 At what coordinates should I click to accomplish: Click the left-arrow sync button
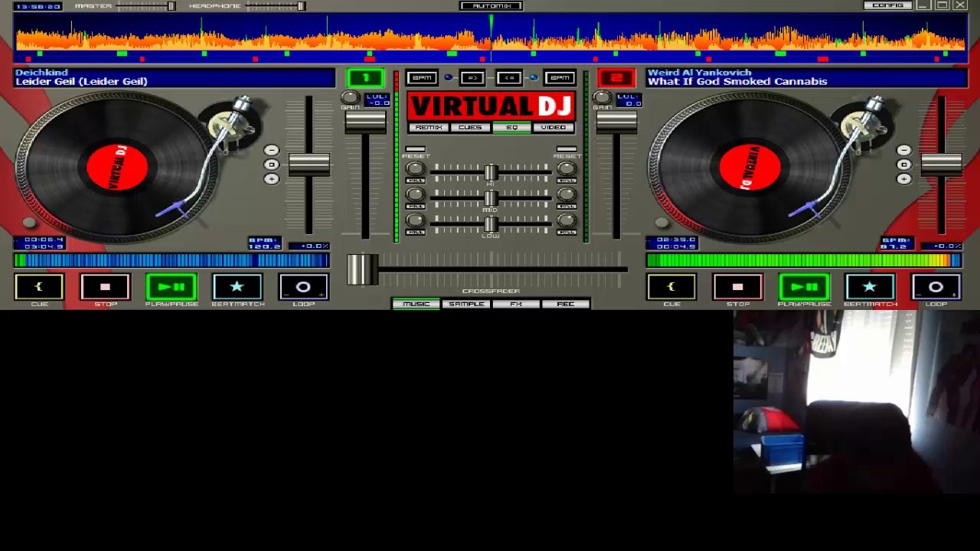tap(509, 77)
